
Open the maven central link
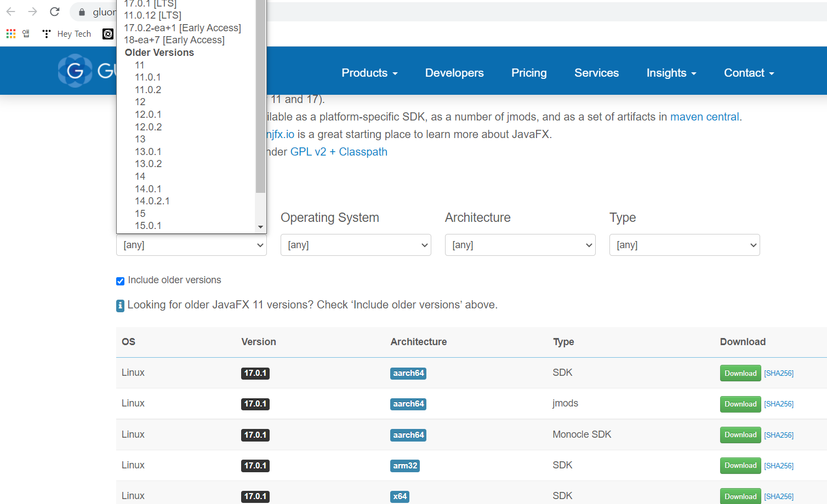[x=704, y=117]
